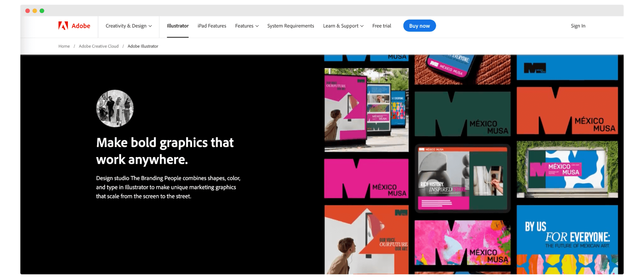The width and height of the screenshot is (644, 279).
Task: Click the Buy now button
Action: pyautogui.click(x=419, y=26)
